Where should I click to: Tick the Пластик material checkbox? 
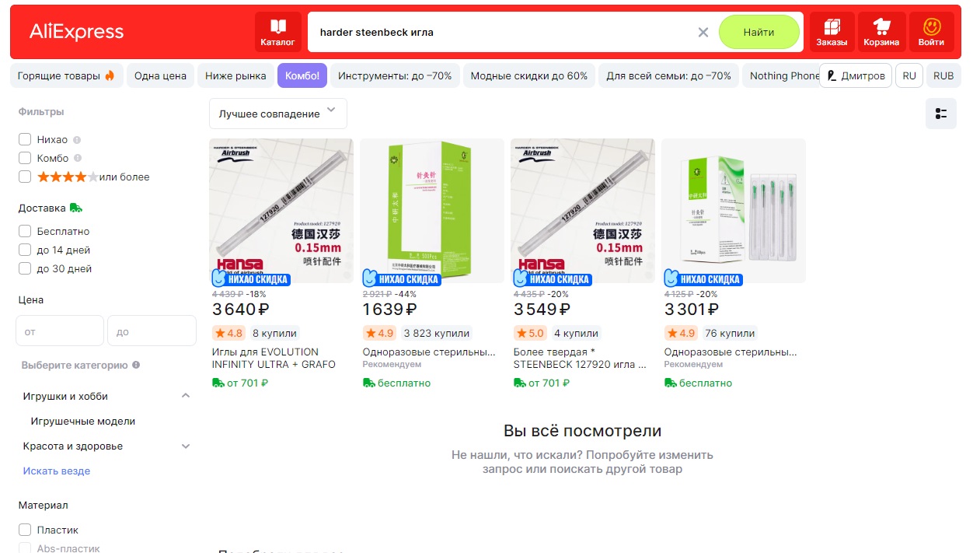pyautogui.click(x=25, y=530)
